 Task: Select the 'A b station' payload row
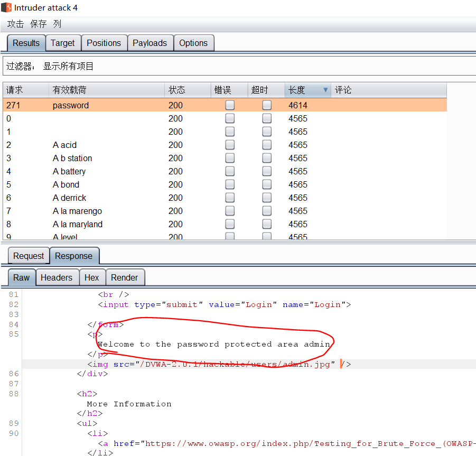coord(225,158)
